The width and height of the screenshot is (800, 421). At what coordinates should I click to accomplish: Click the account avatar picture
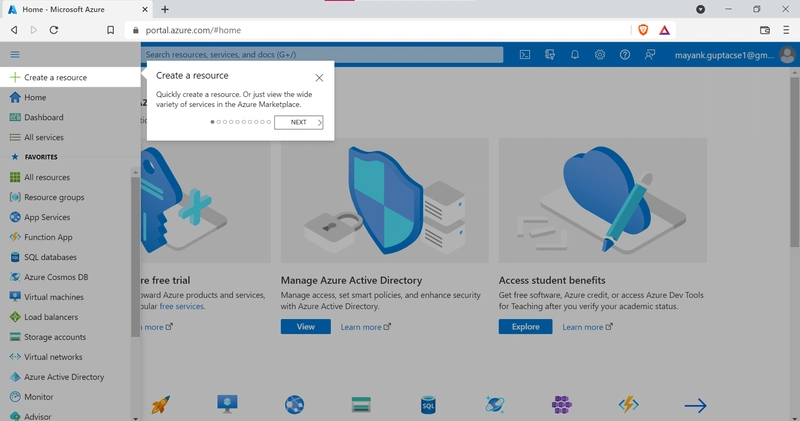pyautogui.click(x=787, y=55)
